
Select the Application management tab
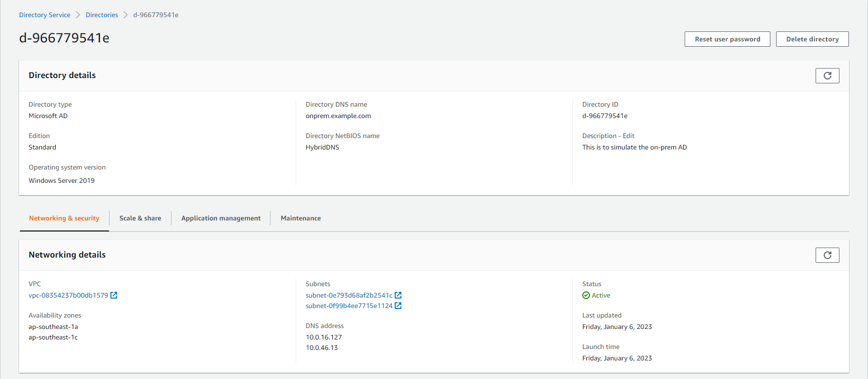[221, 218]
